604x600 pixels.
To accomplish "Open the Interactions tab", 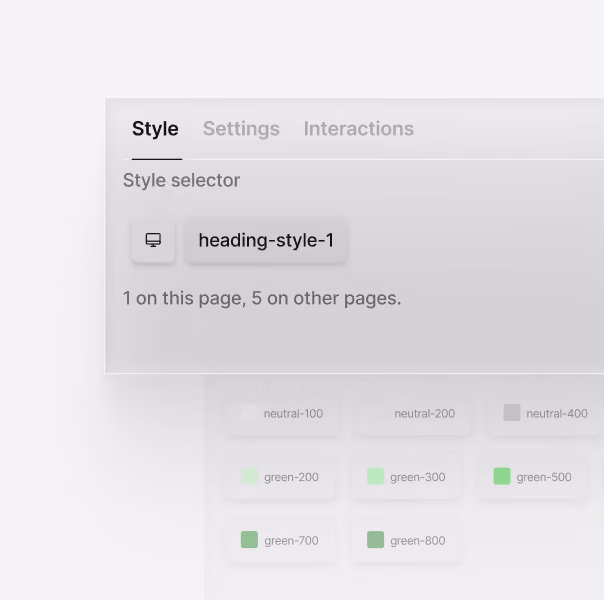I will [x=359, y=129].
